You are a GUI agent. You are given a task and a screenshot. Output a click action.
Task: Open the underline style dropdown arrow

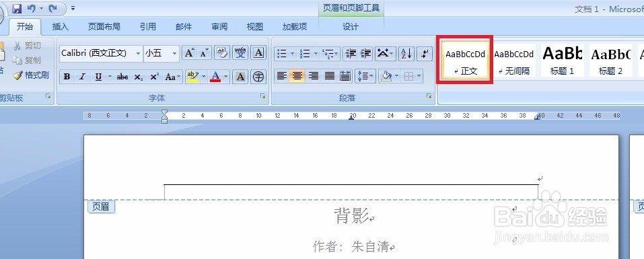(x=110, y=77)
